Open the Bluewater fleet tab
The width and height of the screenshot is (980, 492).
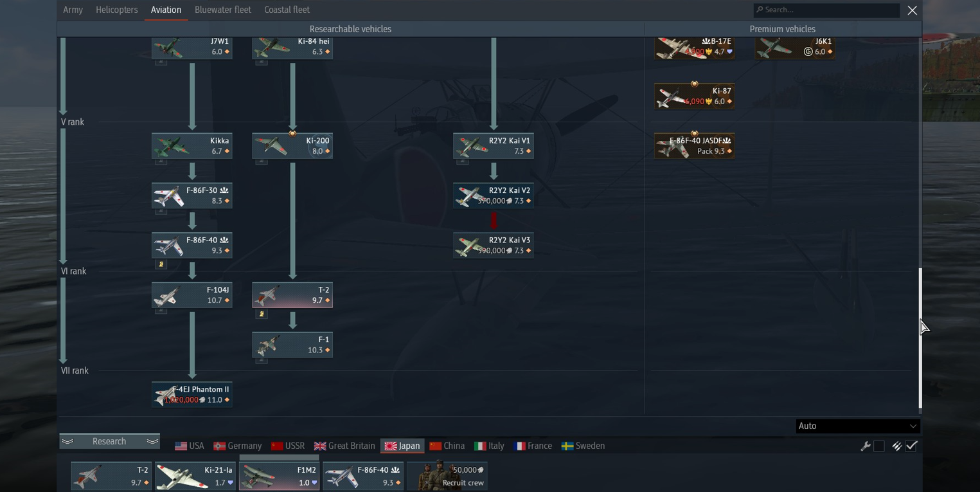[223, 10]
